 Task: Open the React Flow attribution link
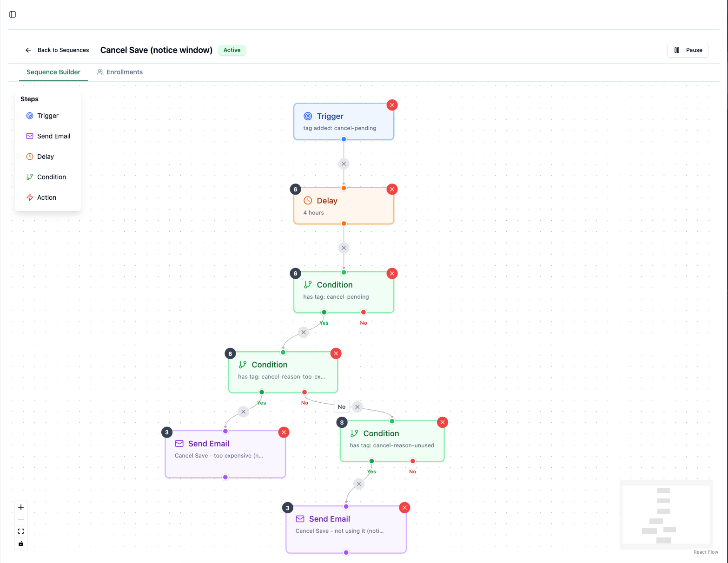click(x=706, y=552)
